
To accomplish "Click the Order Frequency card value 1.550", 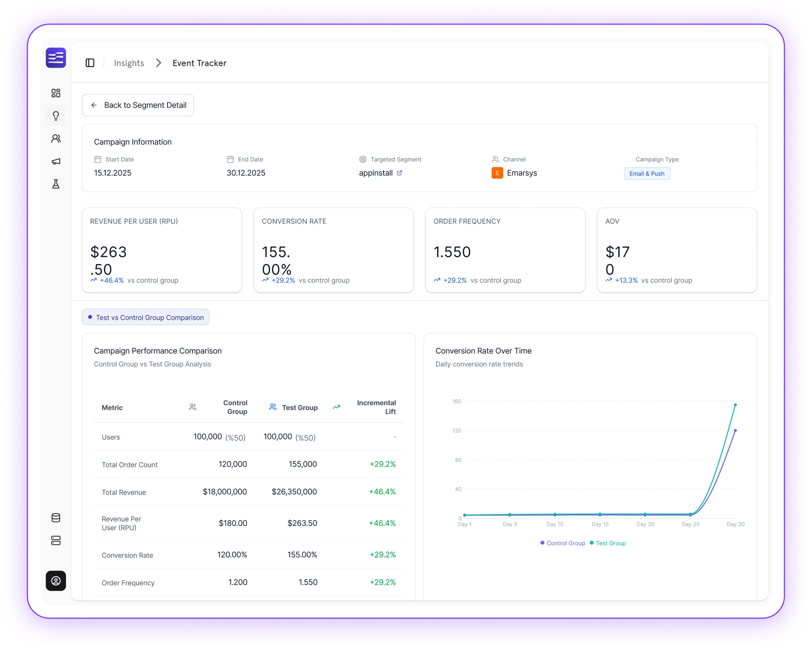I will pyautogui.click(x=452, y=252).
